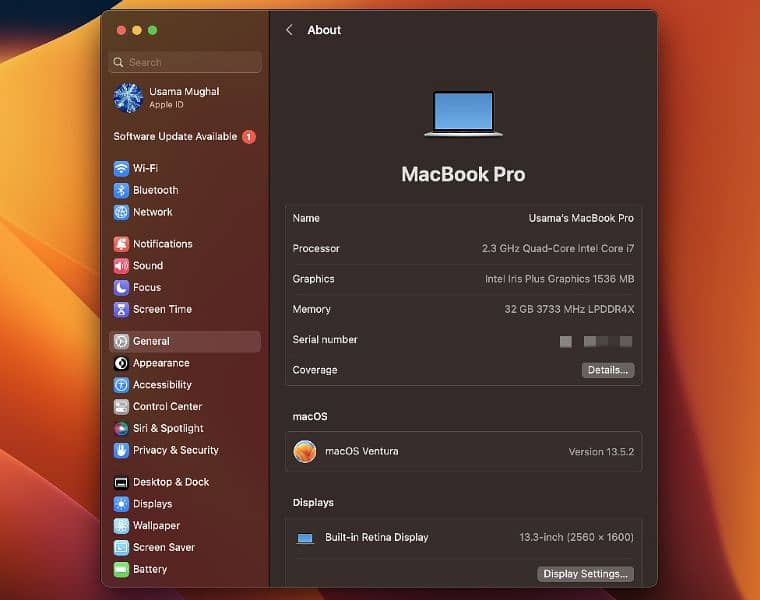Open Screen Time hourglass icon
The width and height of the screenshot is (760, 600).
click(x=121, y=309)
